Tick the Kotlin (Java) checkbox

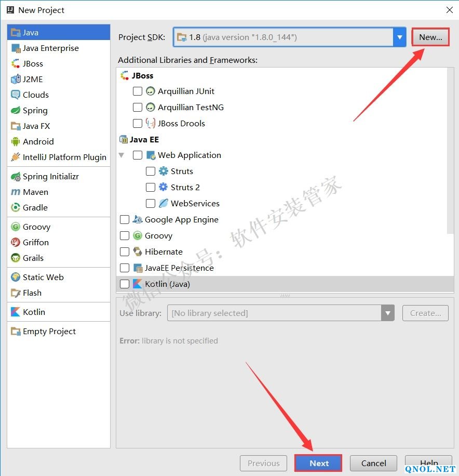coord(125,284)
